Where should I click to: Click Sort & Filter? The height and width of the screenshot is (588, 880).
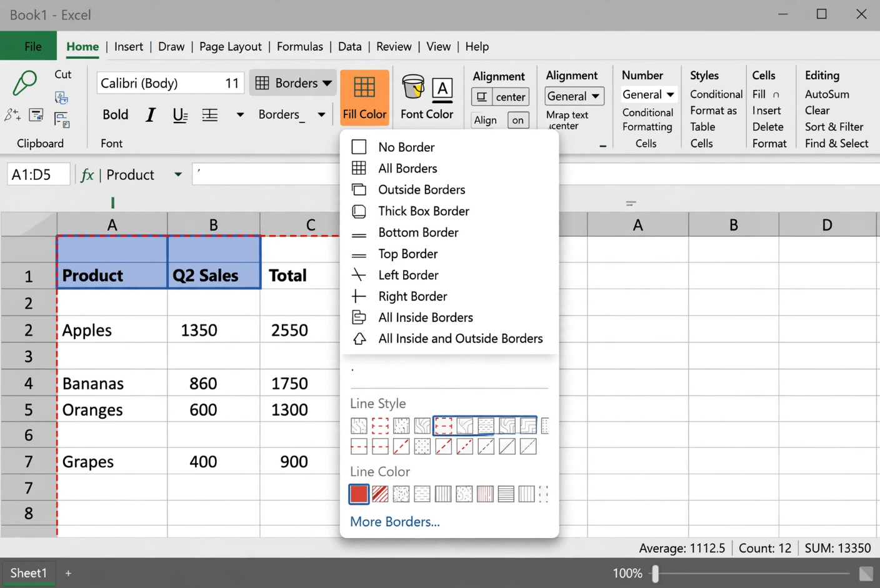click(x=834, y=127)
